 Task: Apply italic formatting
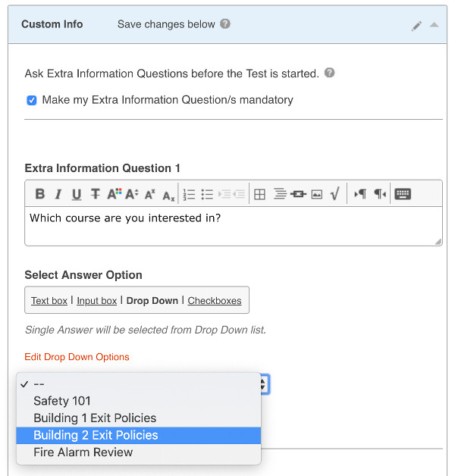(x=58, y=194)
